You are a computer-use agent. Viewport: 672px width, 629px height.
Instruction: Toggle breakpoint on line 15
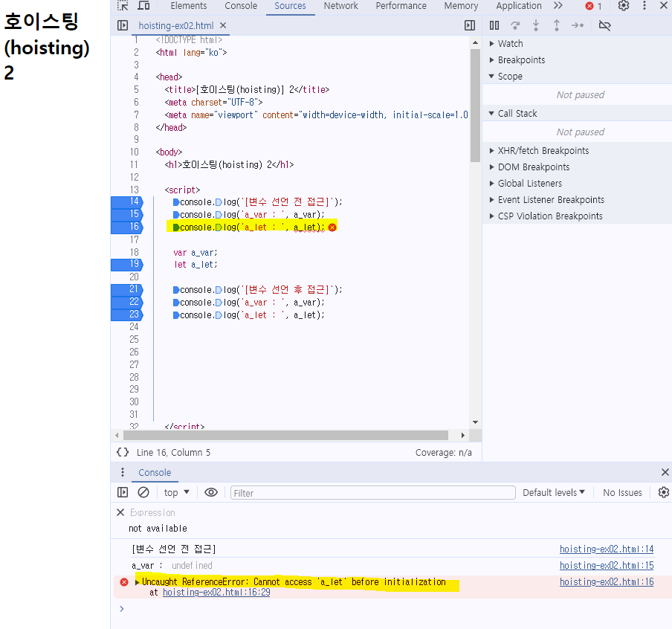(127, 214)
